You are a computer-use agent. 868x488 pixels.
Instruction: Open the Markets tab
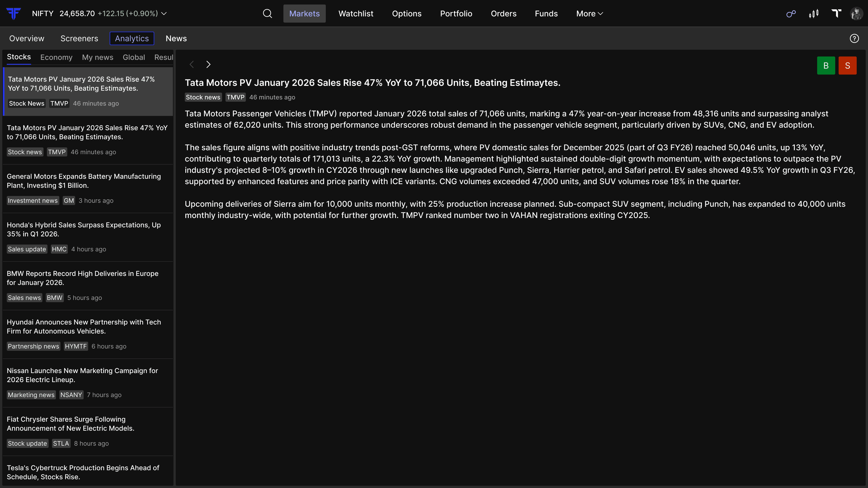[304, 14]
